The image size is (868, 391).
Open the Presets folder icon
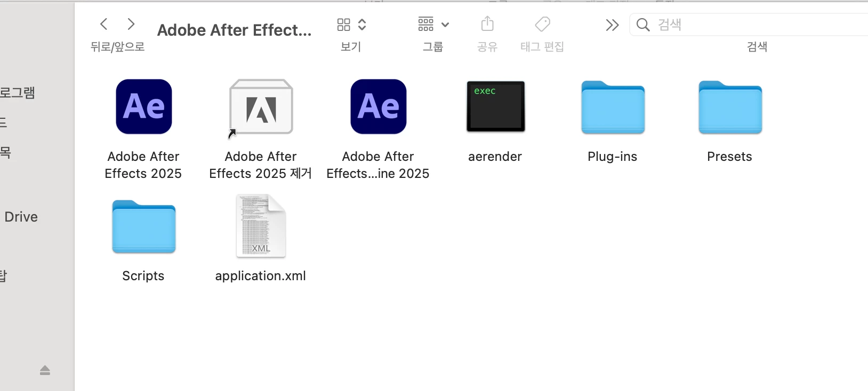[730, 107]
